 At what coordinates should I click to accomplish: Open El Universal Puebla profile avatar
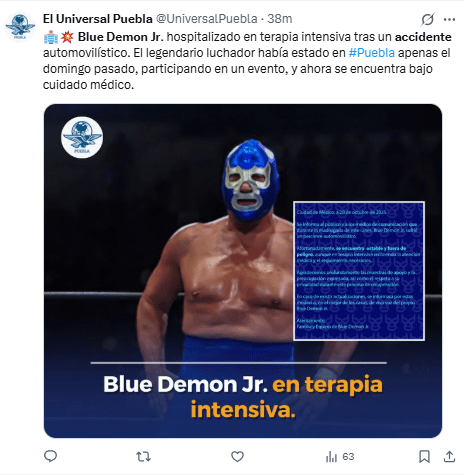pyautogui.click(x=20, y=27)
